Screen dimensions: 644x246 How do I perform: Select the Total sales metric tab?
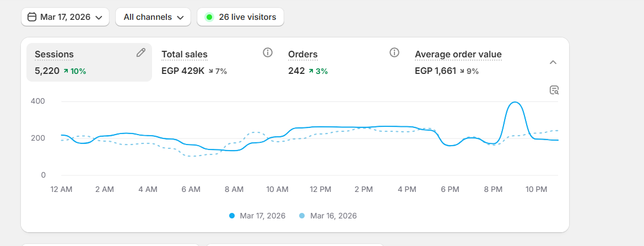[x=185, y=54]
